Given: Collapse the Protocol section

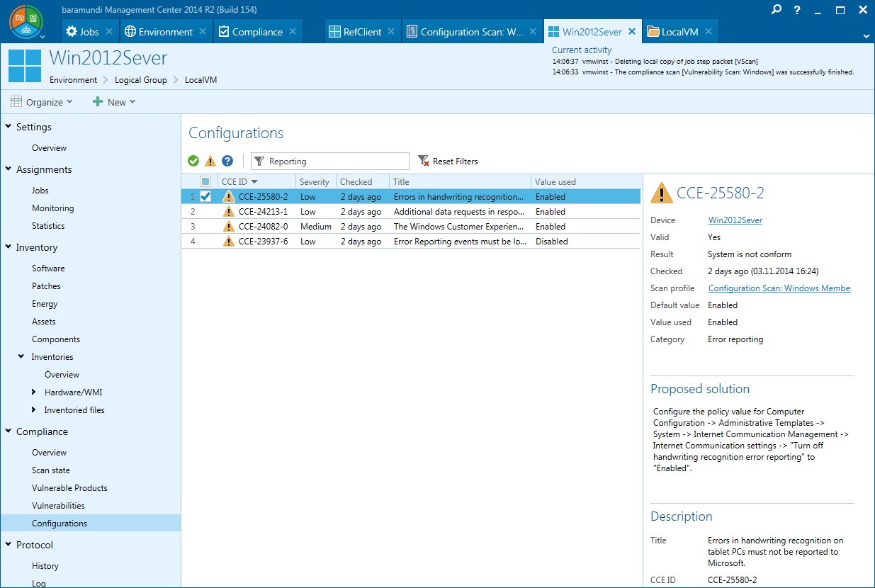Looking at the screenshot, I should (x=9, y=545).
